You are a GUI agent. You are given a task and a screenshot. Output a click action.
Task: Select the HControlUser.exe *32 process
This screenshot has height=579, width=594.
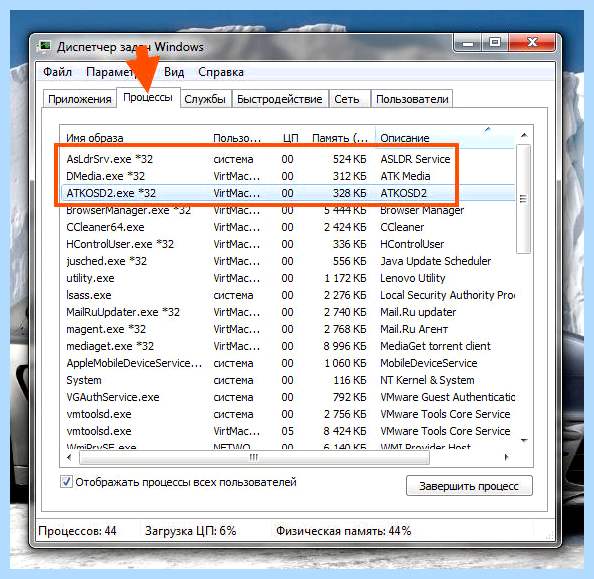pos(287,244)
